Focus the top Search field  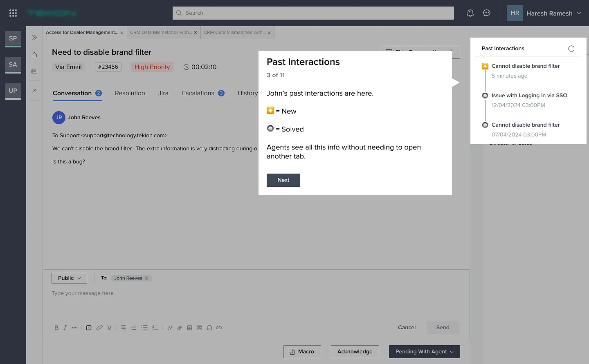point(313,13)
